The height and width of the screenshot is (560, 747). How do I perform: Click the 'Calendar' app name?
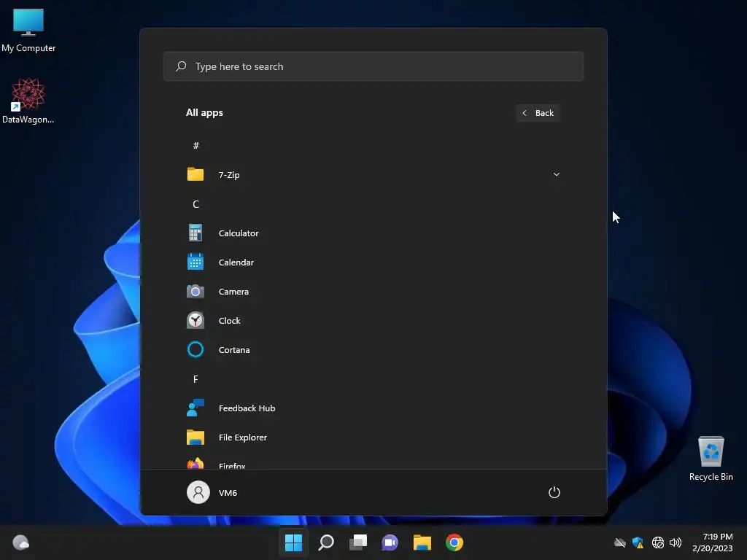point(236,262)
